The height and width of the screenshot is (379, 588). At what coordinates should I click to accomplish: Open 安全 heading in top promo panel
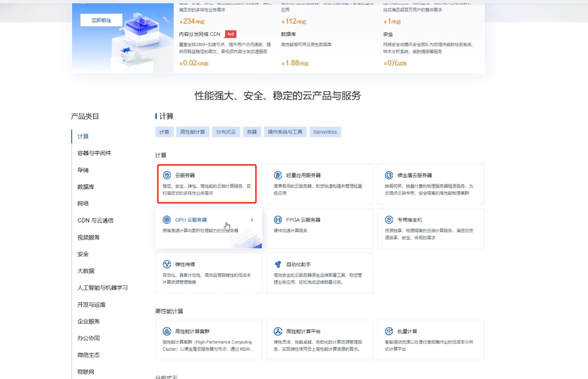pos(388,34)
